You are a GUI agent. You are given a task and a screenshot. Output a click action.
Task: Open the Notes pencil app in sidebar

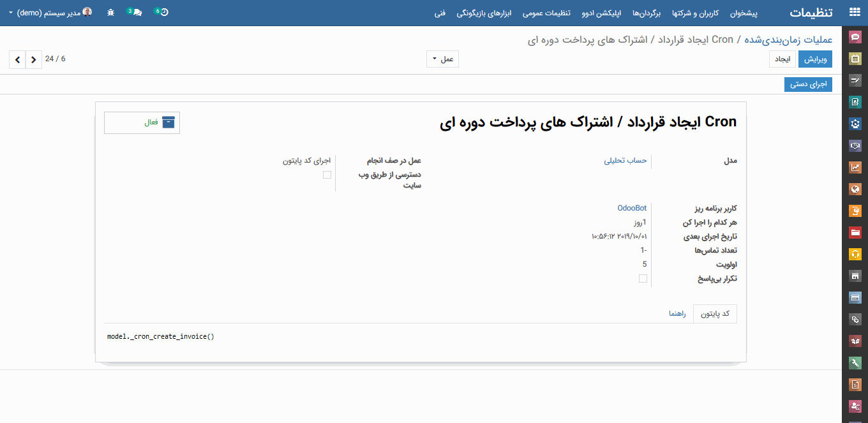[x=855, y=80]
